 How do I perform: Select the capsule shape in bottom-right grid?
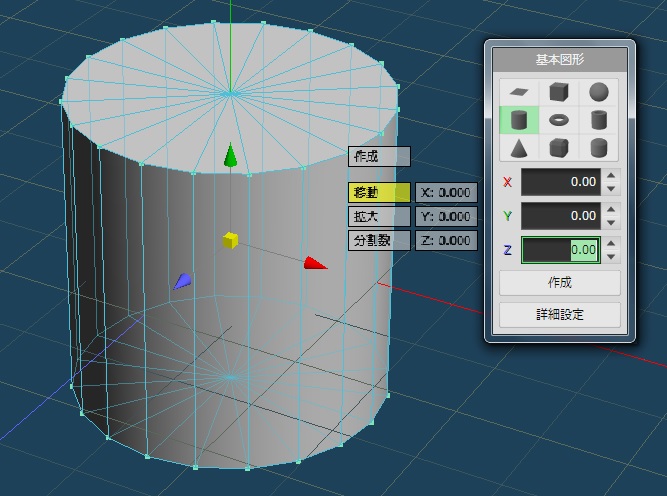(x=599, y=149)
